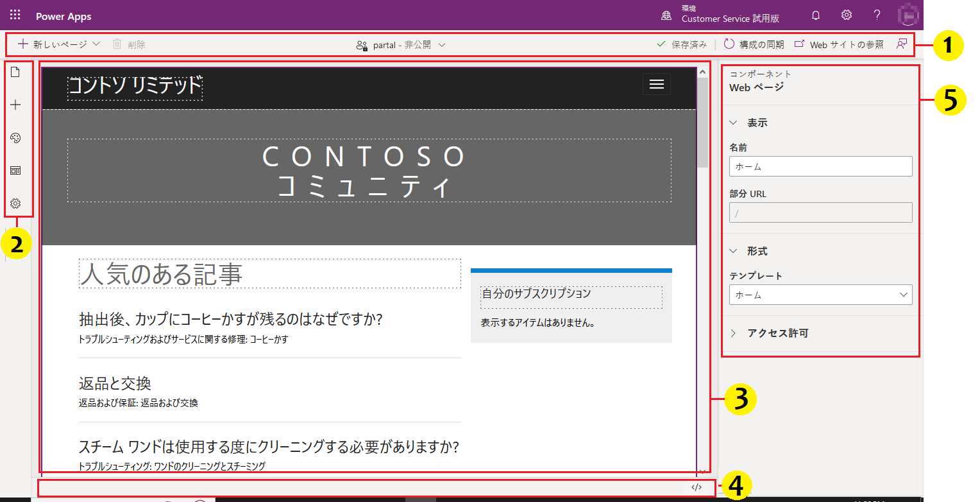This screenshot has width=980, height=502.
Task: Open the user account avatar
Action: (909, 15)
